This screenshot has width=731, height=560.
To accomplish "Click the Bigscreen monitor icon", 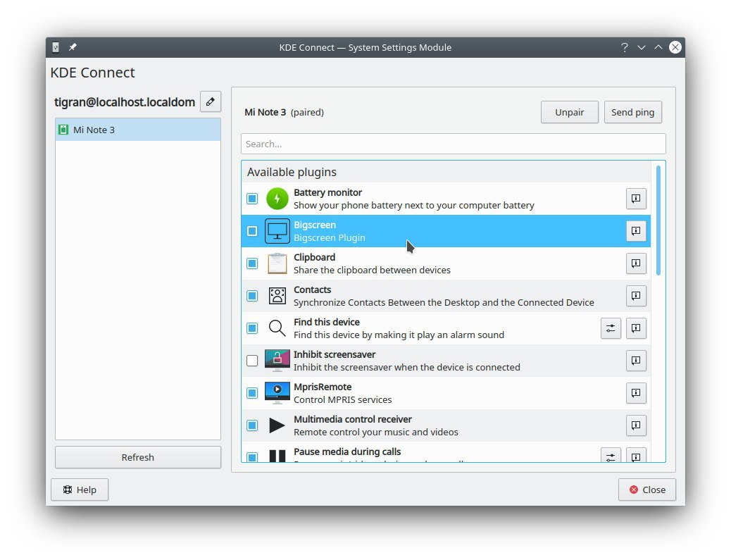I will pyautogui.click(x=277, y=231).
